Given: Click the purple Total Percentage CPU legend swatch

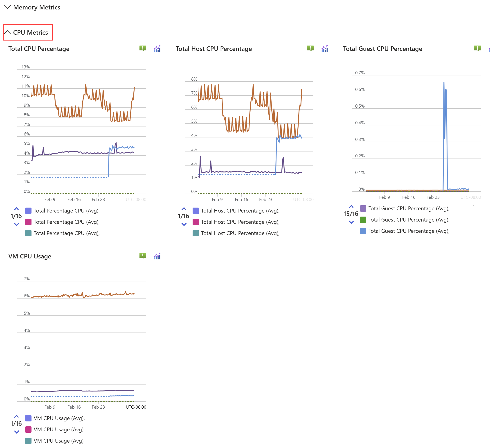Looking at the screenshot, I should (x=28, y=211).
